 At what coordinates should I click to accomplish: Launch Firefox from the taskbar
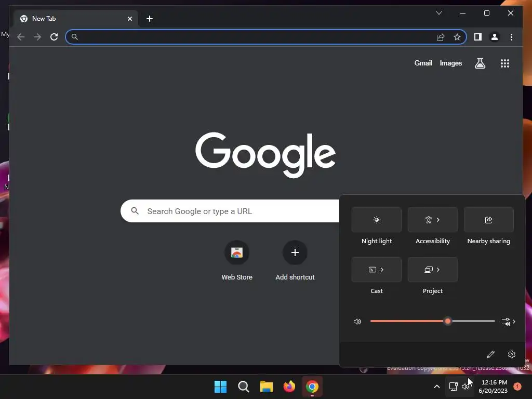(x=289, y=387)
